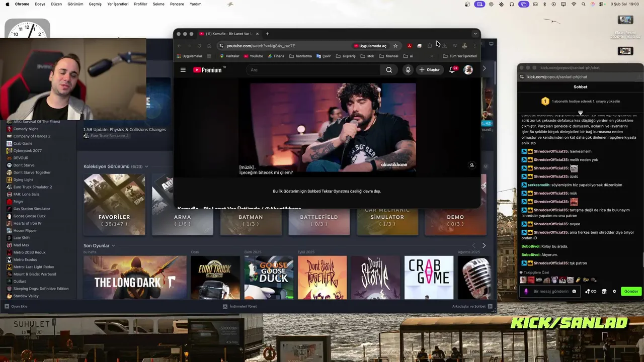Click the Chrome address bar URL
The height and width of the screenshot is (362, 644).
261,46
